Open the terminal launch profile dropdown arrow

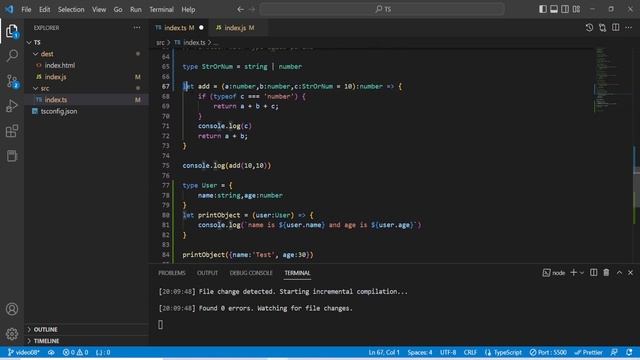pos(582,273)
